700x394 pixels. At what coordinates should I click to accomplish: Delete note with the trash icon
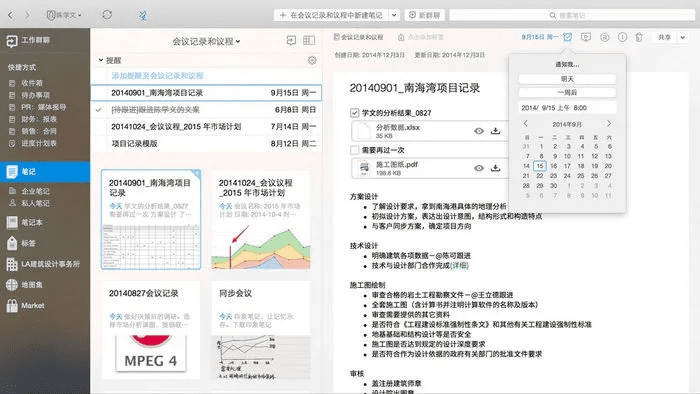click(x=639, y=37)
